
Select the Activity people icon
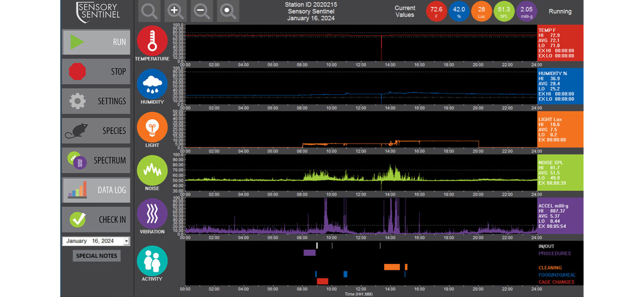152,261
